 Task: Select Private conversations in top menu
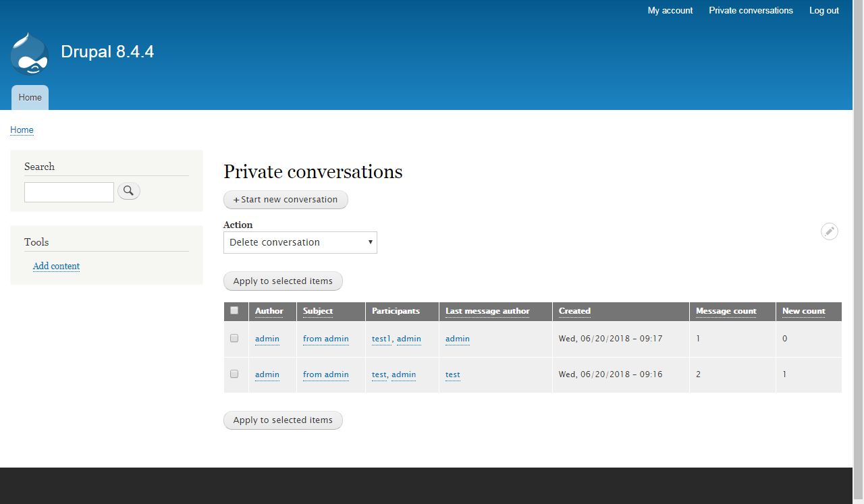751,10
